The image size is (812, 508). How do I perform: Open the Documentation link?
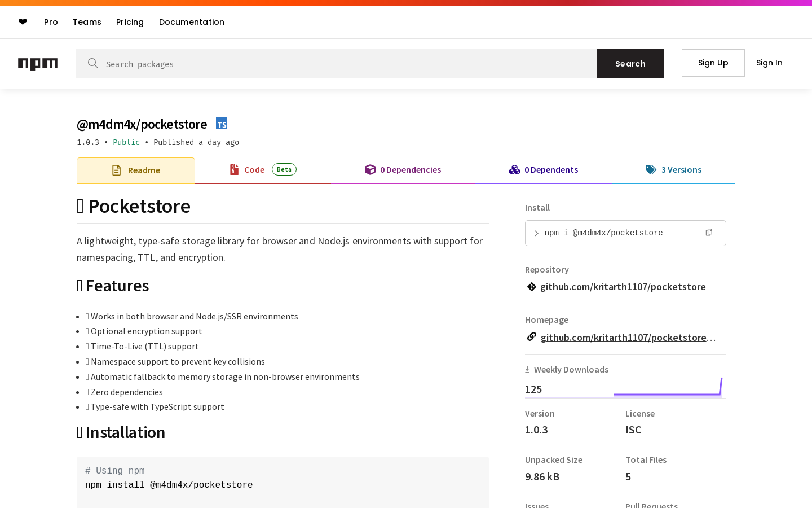click(192, 22)
